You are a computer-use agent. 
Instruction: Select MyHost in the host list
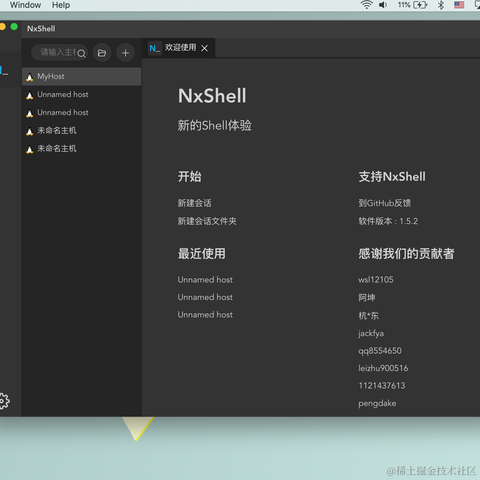[81, 77]
